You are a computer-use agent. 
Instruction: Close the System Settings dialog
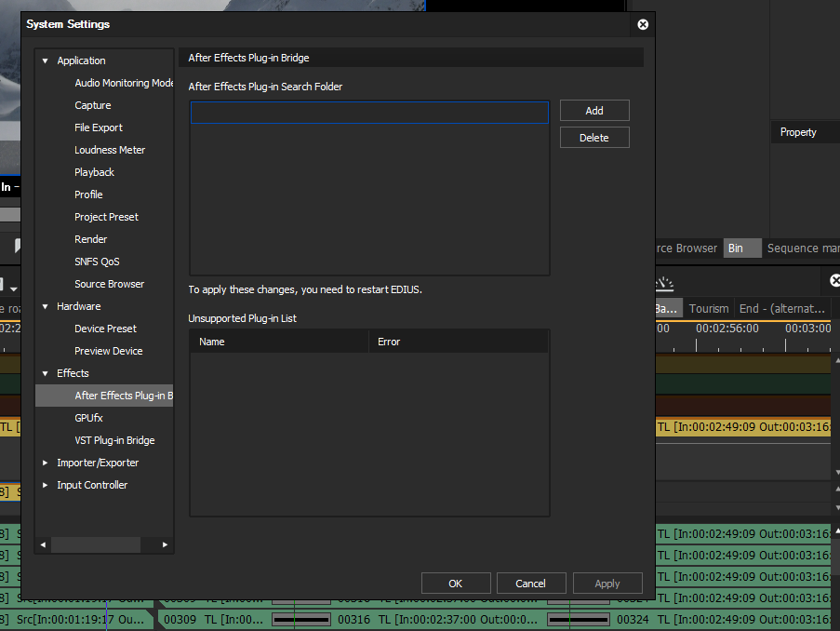[643, 24]
